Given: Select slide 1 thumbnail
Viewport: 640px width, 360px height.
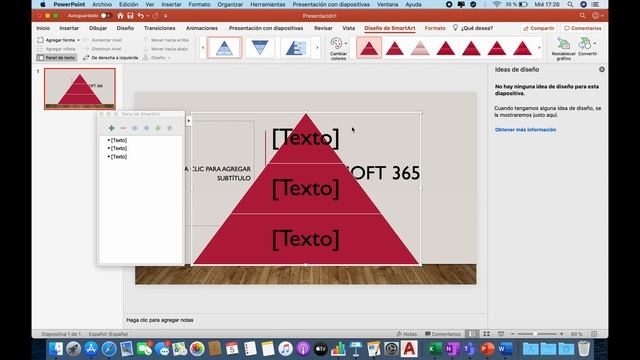Looking at the screenshot, I should point(80,89).
